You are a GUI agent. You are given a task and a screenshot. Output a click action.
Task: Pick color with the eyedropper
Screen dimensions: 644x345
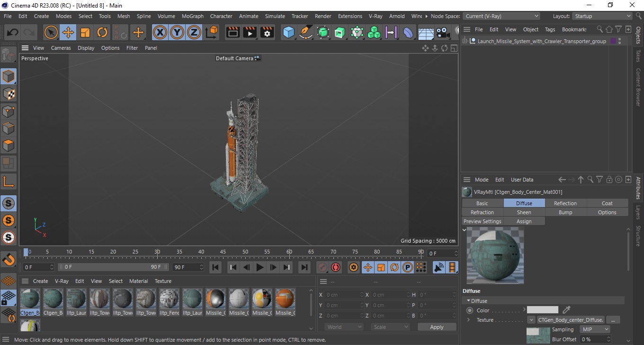(566, 310)
